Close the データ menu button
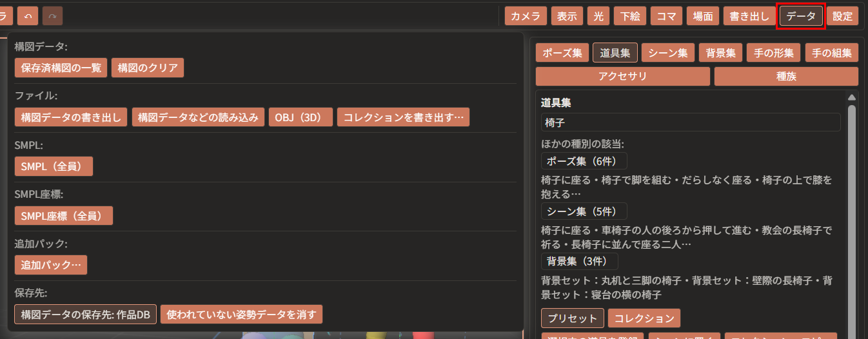The height and width of the screenshot is (339, 868). [x=801, y=16]
